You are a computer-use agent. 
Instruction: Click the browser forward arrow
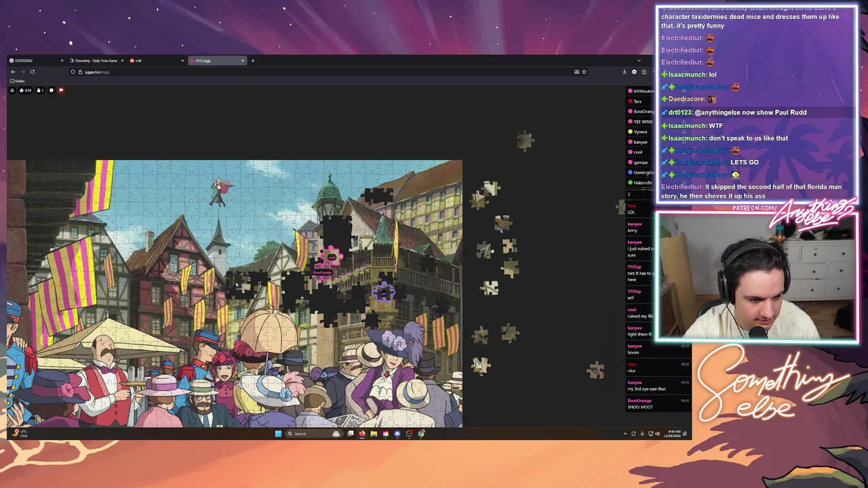(22, 72)
